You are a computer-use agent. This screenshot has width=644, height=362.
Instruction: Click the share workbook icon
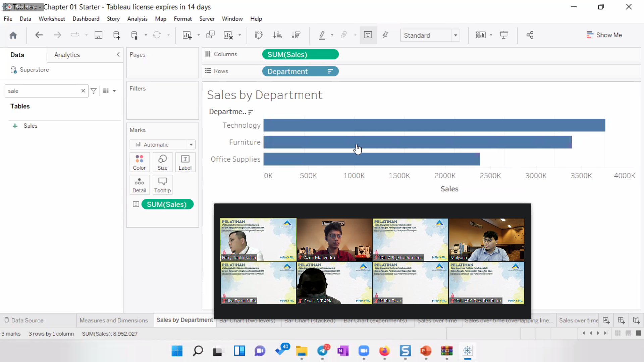tap(530, 35)
